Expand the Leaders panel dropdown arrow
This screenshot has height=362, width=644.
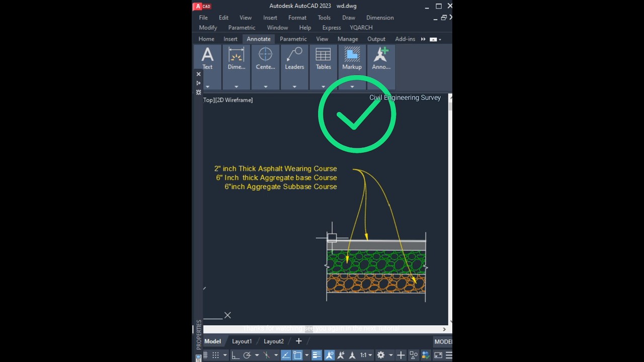coord(294,86)
